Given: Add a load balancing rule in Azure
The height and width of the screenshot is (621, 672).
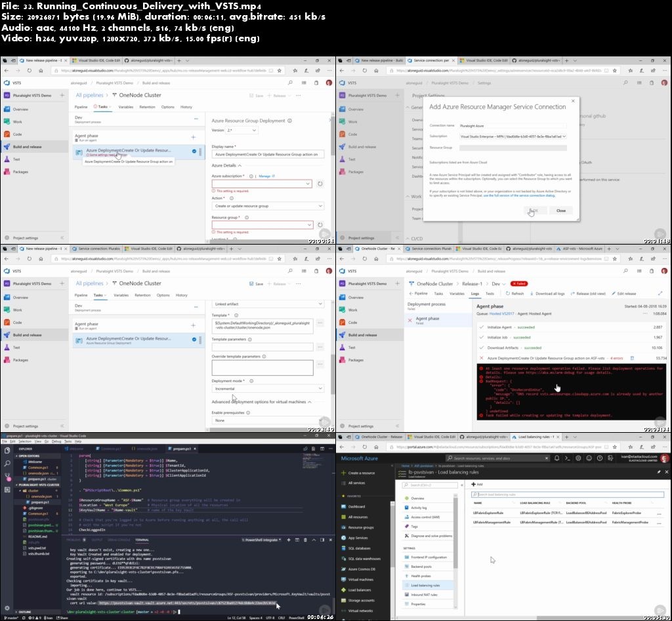Looking at the screenshot, I should pyautogui.click(x=477, y=484).
